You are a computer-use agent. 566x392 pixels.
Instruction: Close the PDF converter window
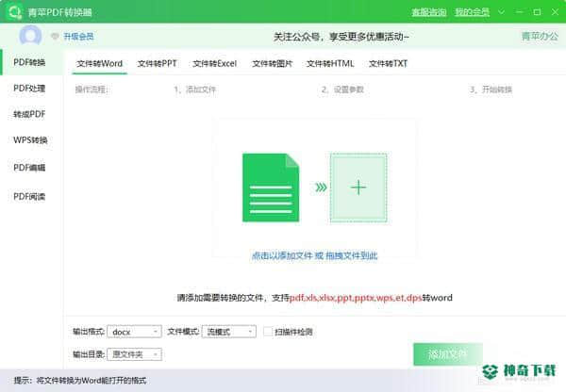click(x=556, y=12)
